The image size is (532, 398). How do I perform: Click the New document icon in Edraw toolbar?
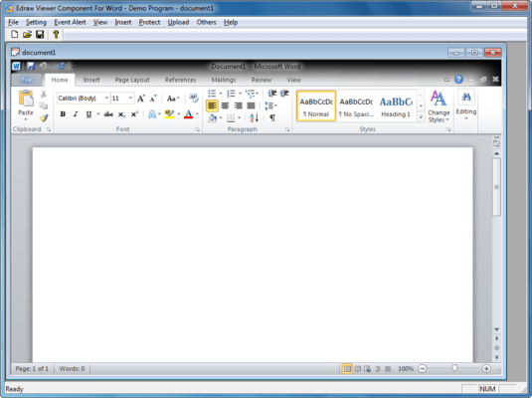pyautogui.click(x=14, y=34)
